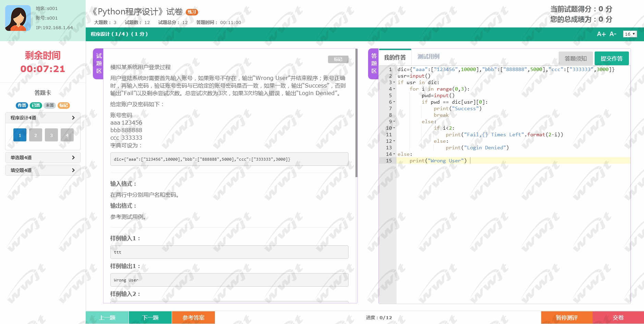This screenshot has height=324, width=644.
Task: Collapse code fold arrow at line 10
Action: (394, 128)
